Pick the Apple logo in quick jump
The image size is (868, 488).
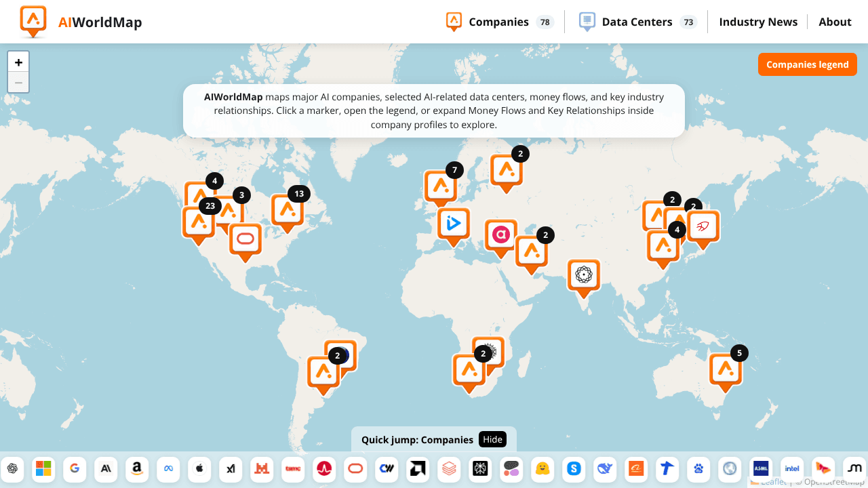(199, 468)
